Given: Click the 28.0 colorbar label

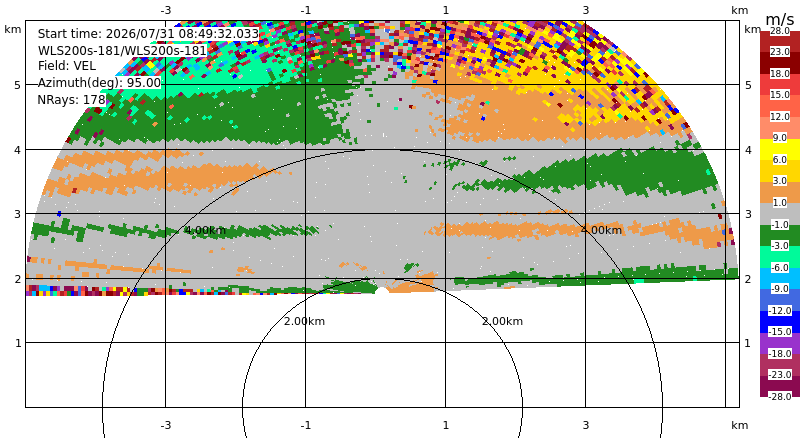Looking at the screenshot, I should coord(780,31).
